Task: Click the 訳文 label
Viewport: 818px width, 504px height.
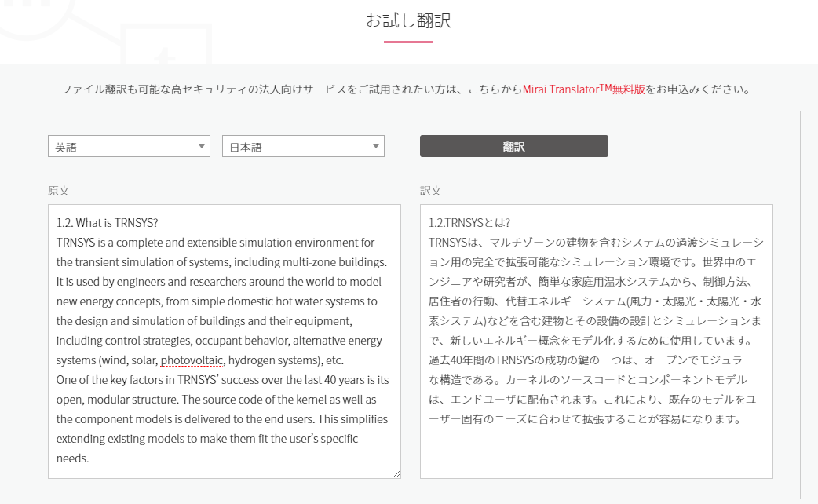Action: tap(431, 191)
